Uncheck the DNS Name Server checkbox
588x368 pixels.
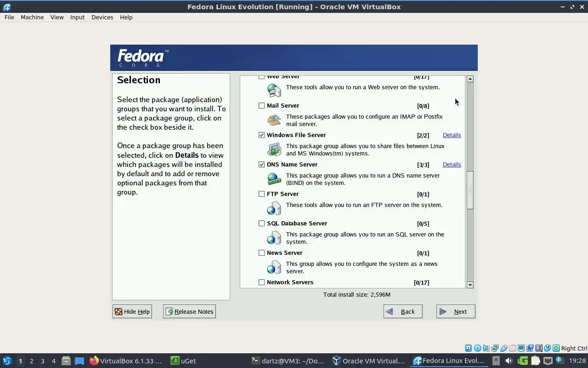tap(262, 164)
